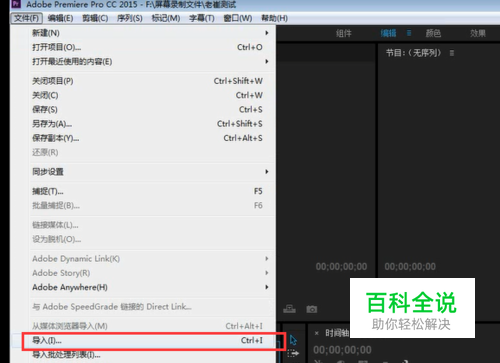Image resolution: width=500 pixels, height=363 pixels.
Task: Open 编辑 workspace options menu icon
Action: [409, 33]
